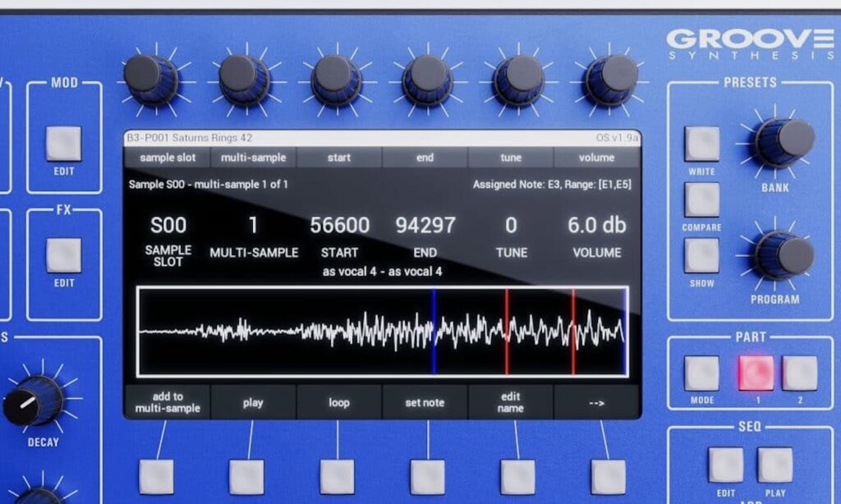The image size is (841, 504).
Task: Toggle the lit Part 1 button
Action: pyautogui.click(x=756, y=373)
